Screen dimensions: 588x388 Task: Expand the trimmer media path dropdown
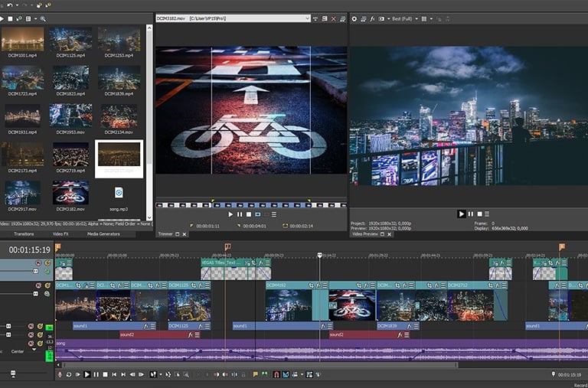[x=307, y=18]
